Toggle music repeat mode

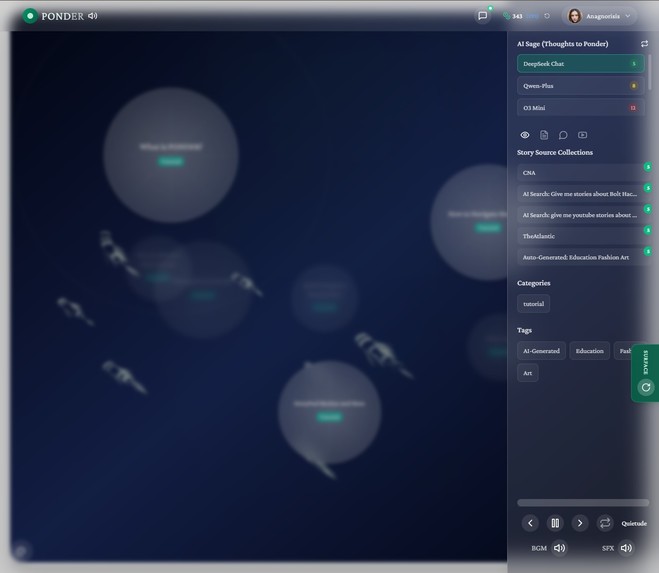[605, 523]
